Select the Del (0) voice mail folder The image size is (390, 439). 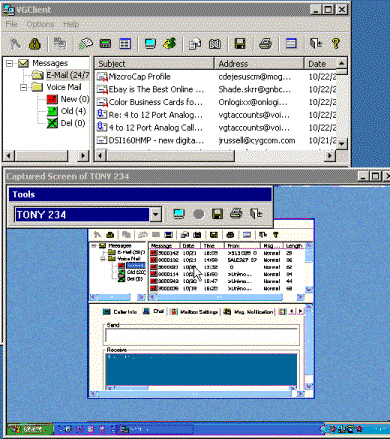pos(73,123)
